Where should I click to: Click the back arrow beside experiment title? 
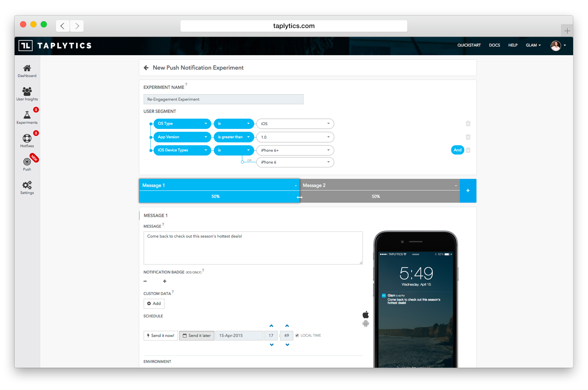pyautogui.click(x=146, y=68)
